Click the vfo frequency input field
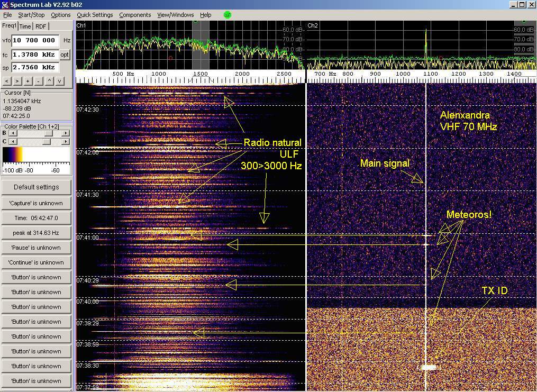Viewport: 537px width, 392px height. pyautogui.click(x=35, y=40)
